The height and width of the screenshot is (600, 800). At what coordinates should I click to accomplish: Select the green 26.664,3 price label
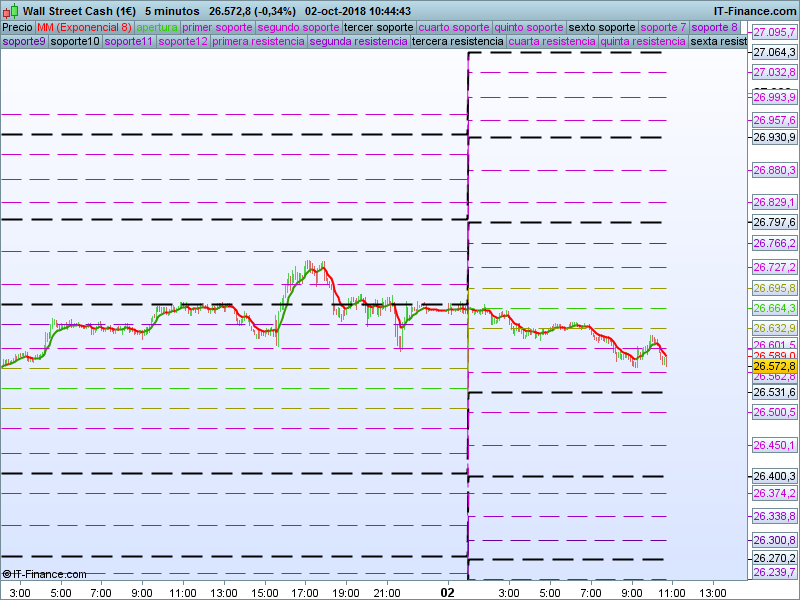pyautogui.click(x=774, y=308)
